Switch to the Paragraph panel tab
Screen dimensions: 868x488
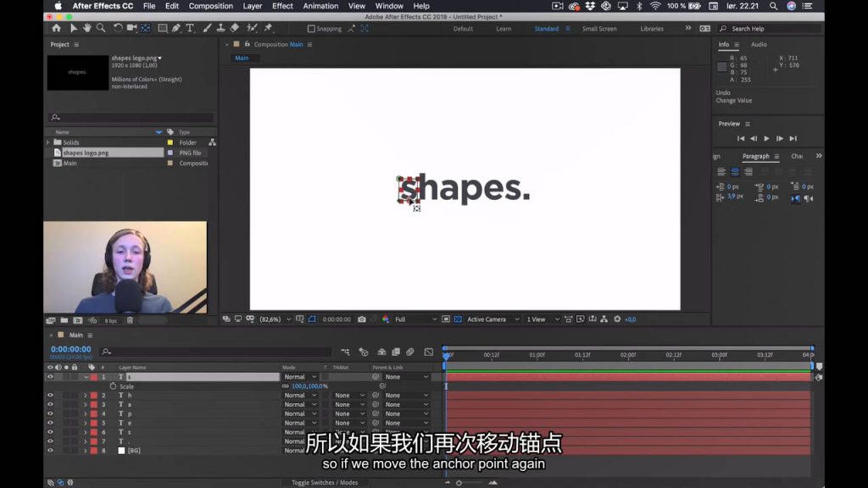(755, 156)
